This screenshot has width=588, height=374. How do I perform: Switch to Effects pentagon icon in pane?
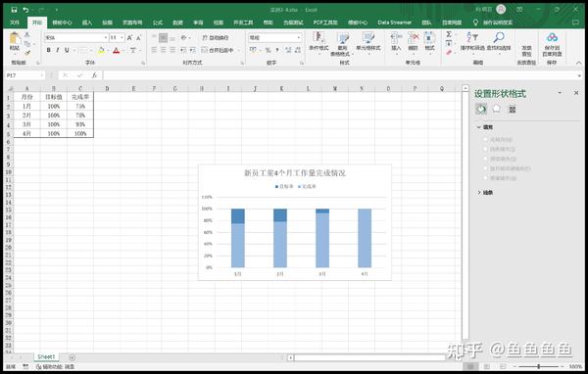click(497, 110)
